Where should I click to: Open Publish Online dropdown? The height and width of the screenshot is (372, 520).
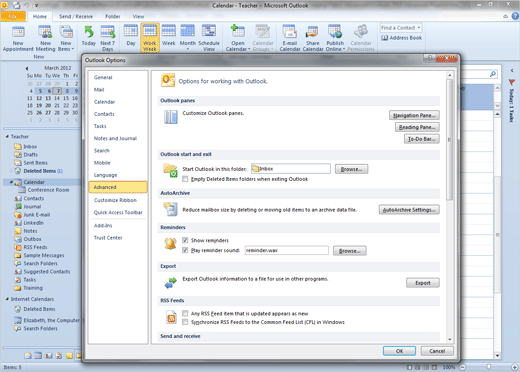coord(335,38)
